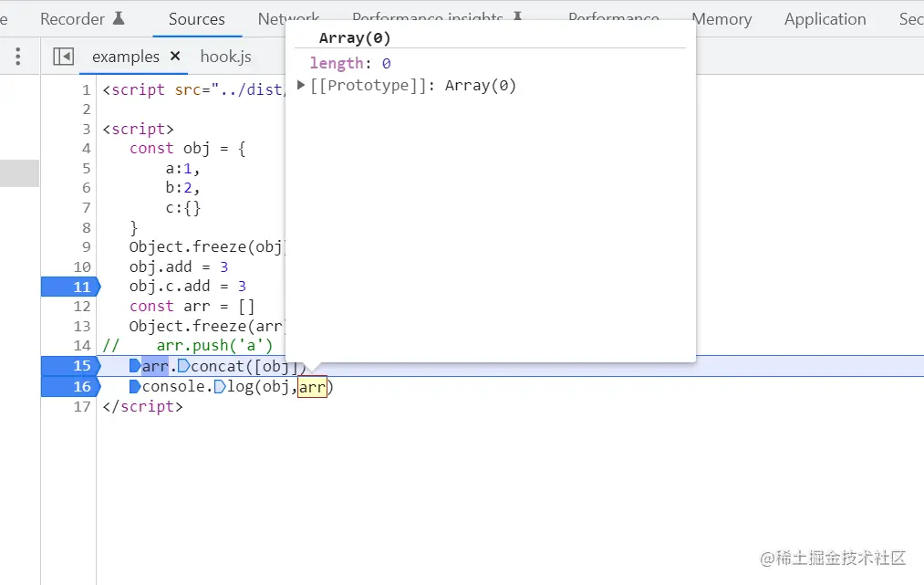Screen dimensions: 924x585
Task: Click line number 14 in the gutter
Action: (82, 346)
